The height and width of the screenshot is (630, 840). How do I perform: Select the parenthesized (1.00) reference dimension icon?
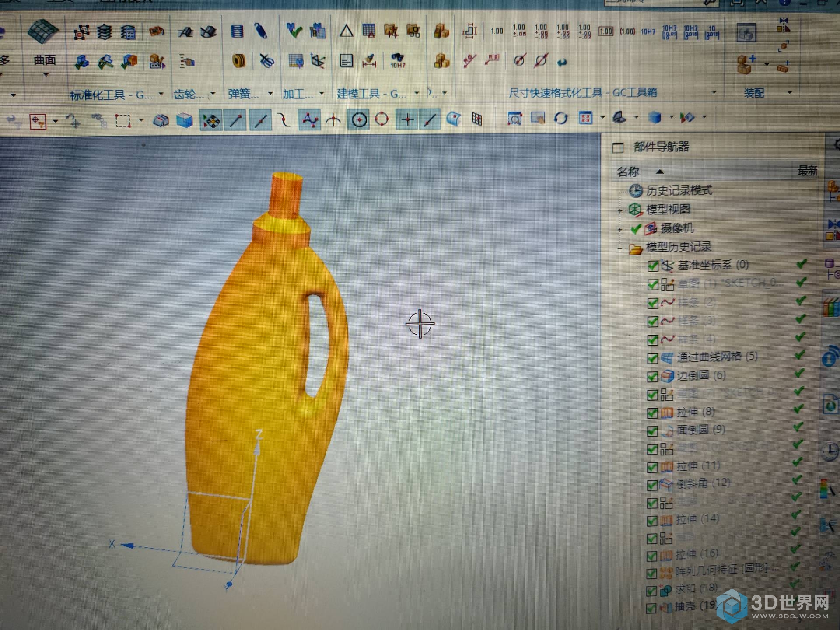[627, 31]
